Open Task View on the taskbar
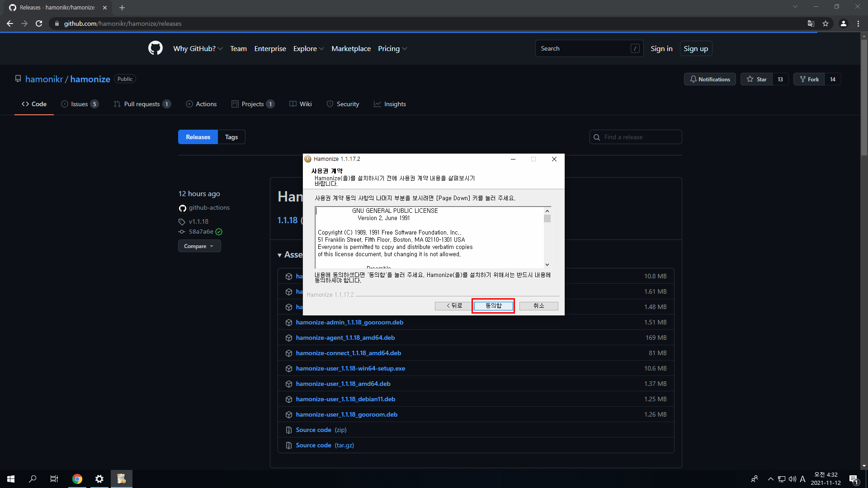Viewport: 868px width, 488px height. click(x=54, y=479)
